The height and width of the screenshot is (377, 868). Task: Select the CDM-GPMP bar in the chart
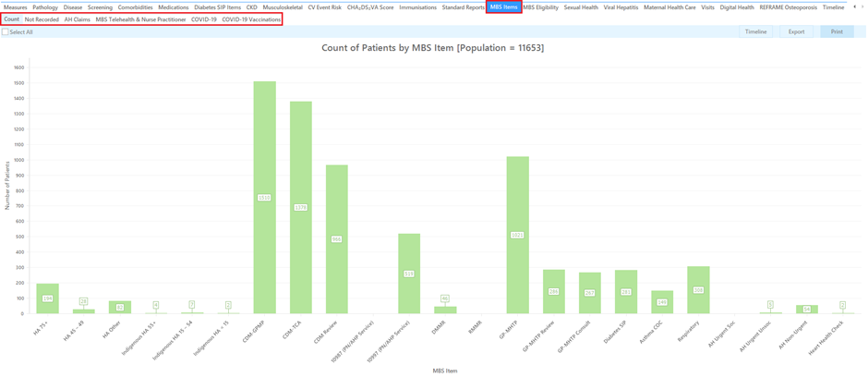264,198
